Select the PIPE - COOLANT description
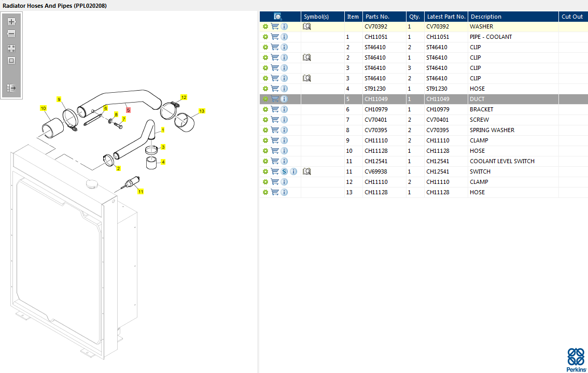Image resolution: width=588 pixels, height=373 pixels. (491, 37)
